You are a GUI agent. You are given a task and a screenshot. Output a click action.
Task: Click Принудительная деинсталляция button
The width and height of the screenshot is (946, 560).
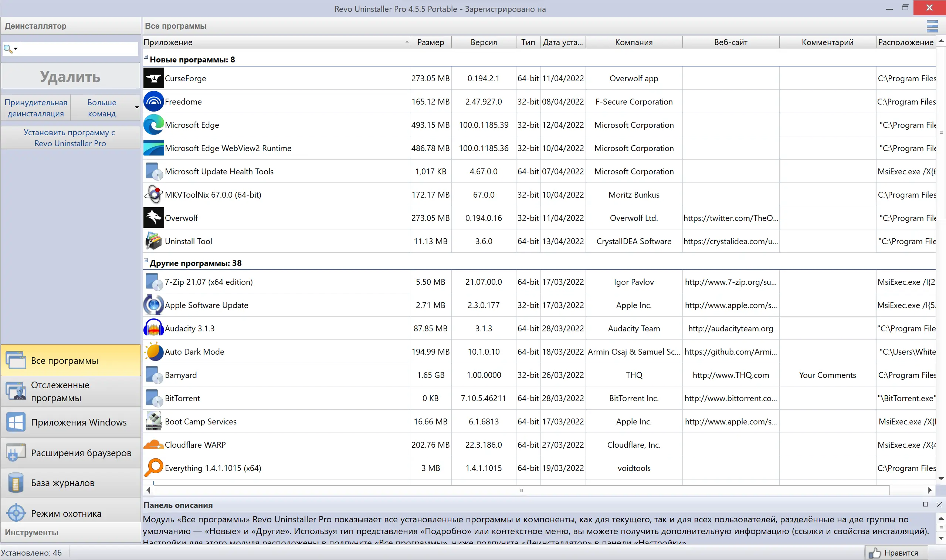pos(35,108)
